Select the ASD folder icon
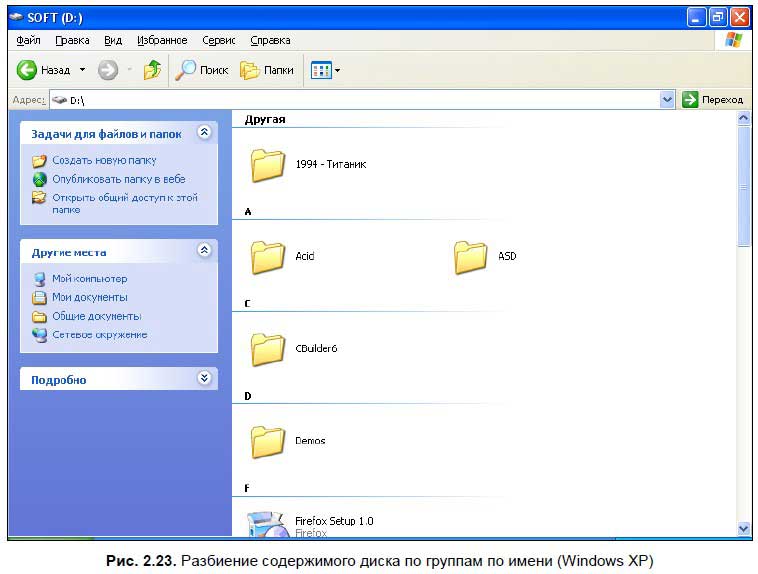The height and width of the screenshot is (574, 758). coord(470,257)
